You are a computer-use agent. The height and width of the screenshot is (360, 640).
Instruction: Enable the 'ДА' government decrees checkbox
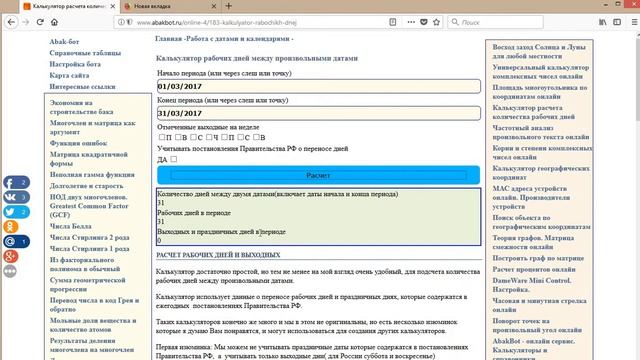173,159
